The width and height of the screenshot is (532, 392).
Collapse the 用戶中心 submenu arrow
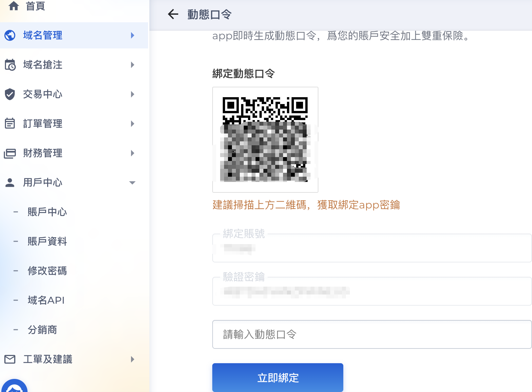(132, 183)
